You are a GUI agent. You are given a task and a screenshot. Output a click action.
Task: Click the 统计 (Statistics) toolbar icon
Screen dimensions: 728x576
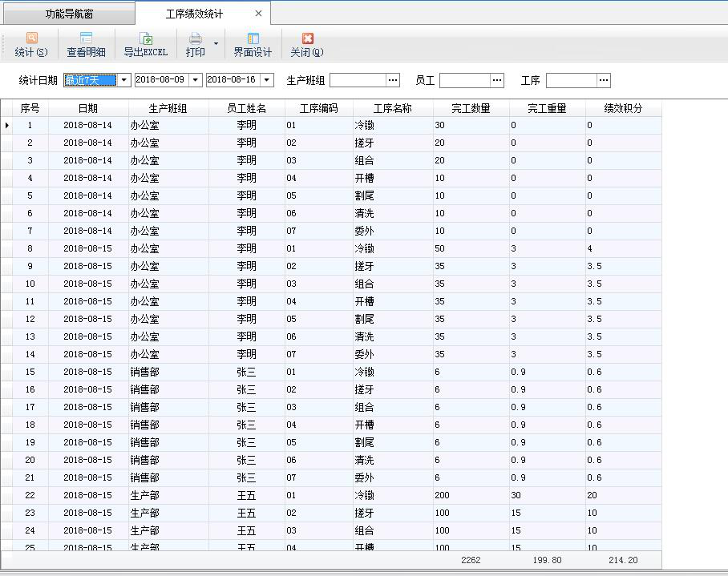click(31, 38)
